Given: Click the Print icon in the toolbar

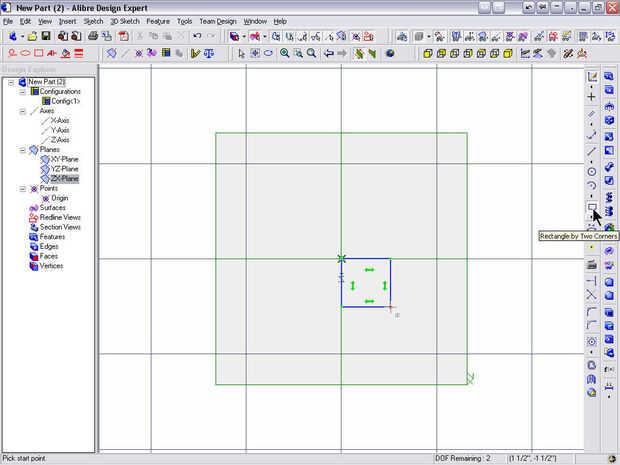Looking at the screenshot, I should coord(93,36).
